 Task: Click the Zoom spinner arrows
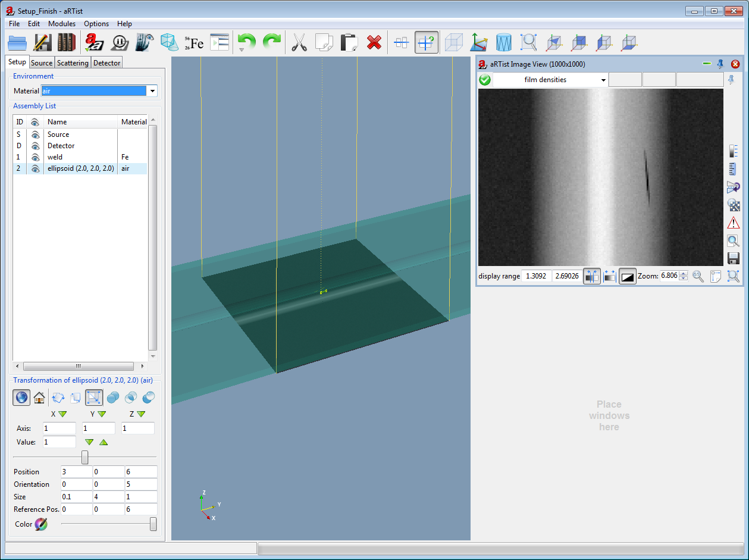[x=684, y=276]
